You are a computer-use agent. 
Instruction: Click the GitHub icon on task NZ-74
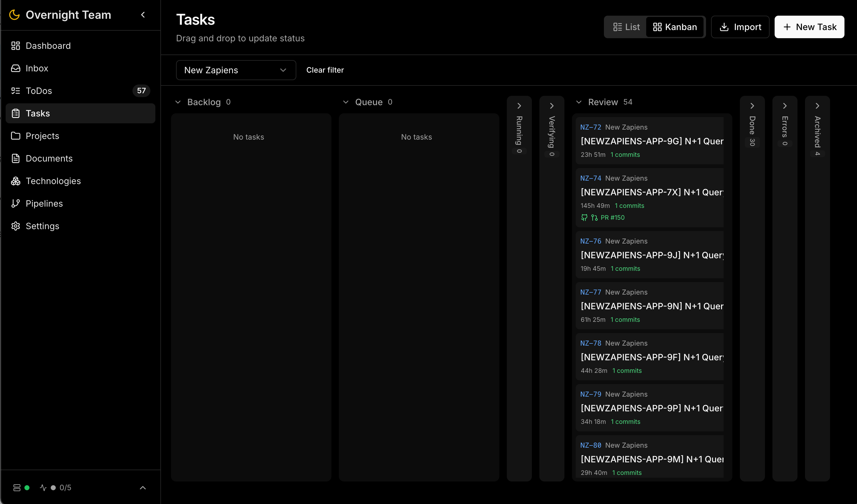[584, 218]
